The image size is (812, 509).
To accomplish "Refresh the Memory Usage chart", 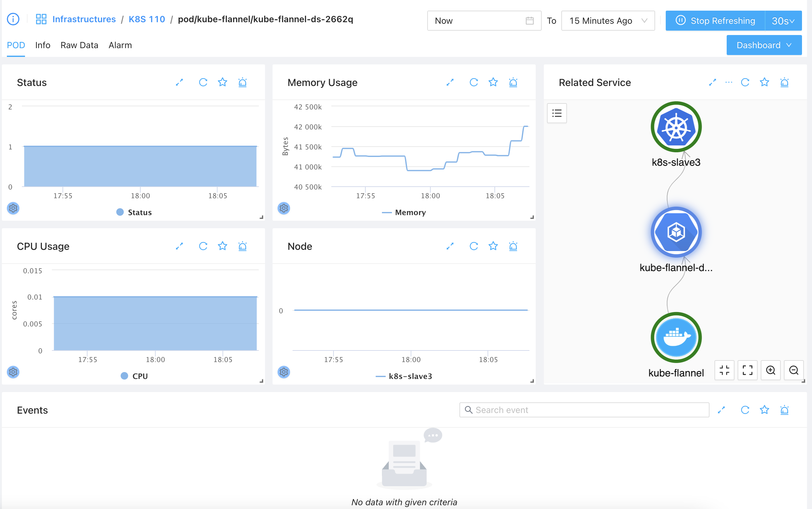I will point(474,83).
